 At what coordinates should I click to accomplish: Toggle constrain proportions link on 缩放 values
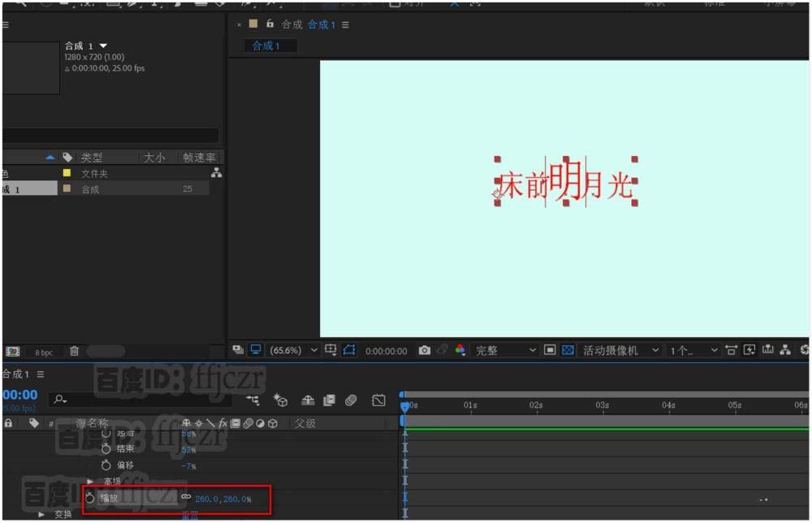[187, 496]
